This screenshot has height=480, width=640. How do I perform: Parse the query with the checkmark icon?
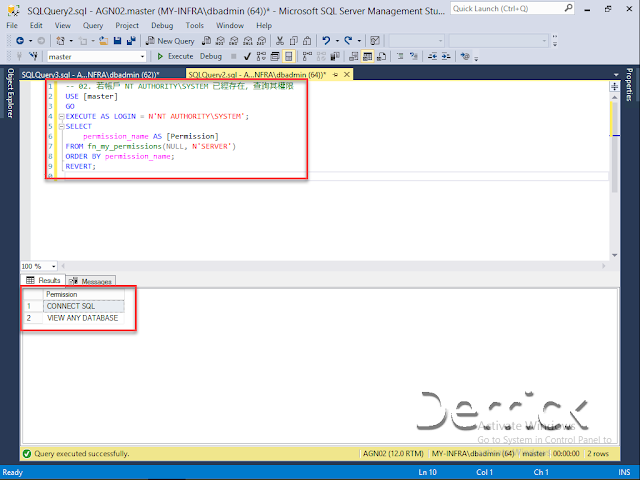point(247,56)
